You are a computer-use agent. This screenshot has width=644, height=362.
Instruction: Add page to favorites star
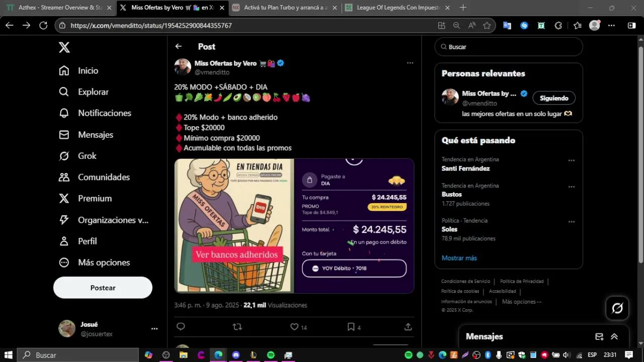487,25
